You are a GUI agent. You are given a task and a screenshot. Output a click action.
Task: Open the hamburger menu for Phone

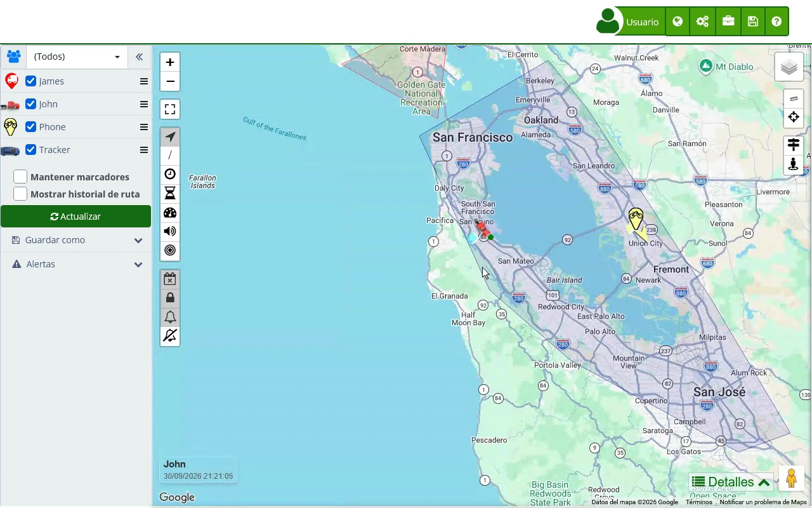pos(144,127)
